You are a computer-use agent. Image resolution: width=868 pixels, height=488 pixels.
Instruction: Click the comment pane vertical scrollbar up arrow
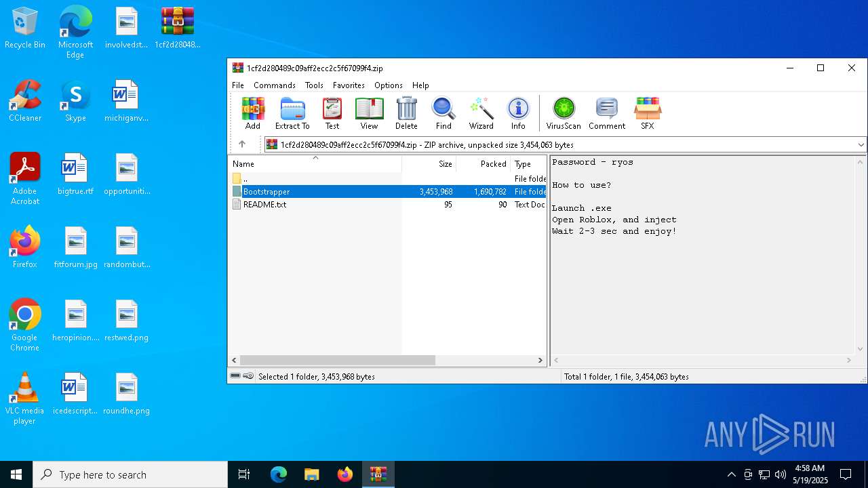[x=861, y=162]
